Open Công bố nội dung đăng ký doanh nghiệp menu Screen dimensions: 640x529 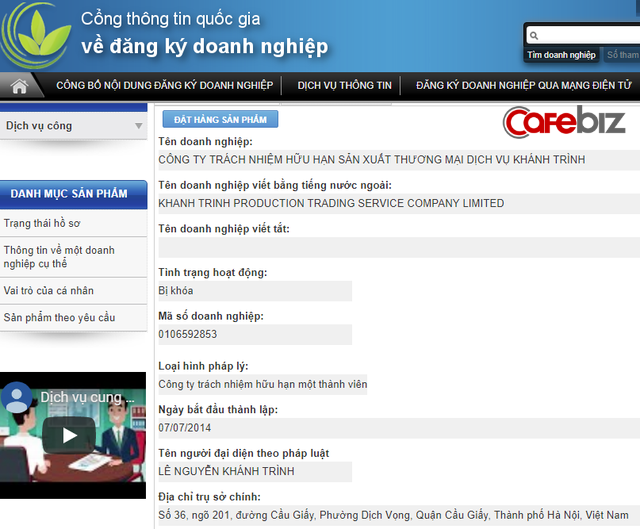pyautogui.click(x=164, y=85)
